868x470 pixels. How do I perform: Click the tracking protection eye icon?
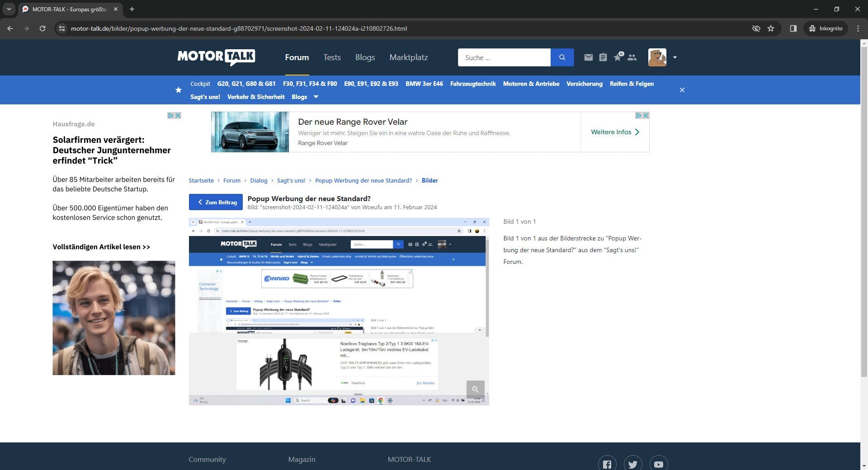click(756, 28)
